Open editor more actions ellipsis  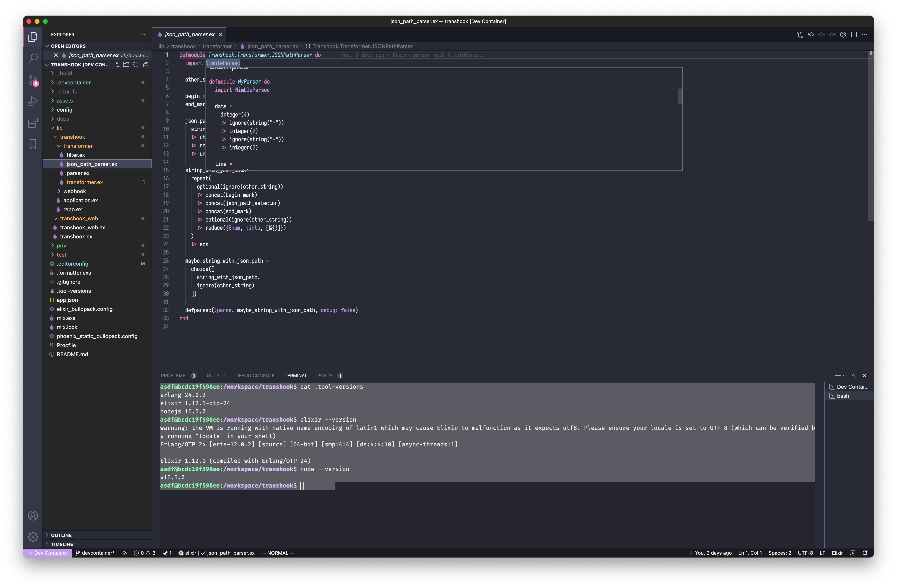864,34
